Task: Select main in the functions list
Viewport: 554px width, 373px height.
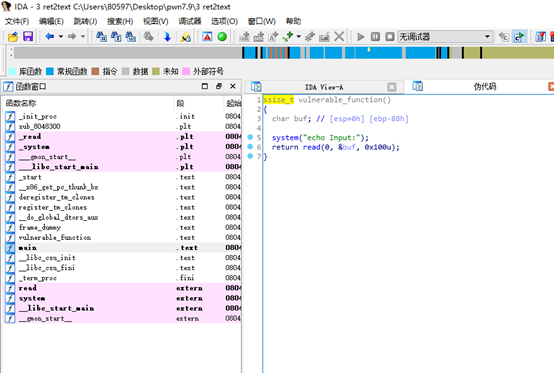Action: (123, 248)
